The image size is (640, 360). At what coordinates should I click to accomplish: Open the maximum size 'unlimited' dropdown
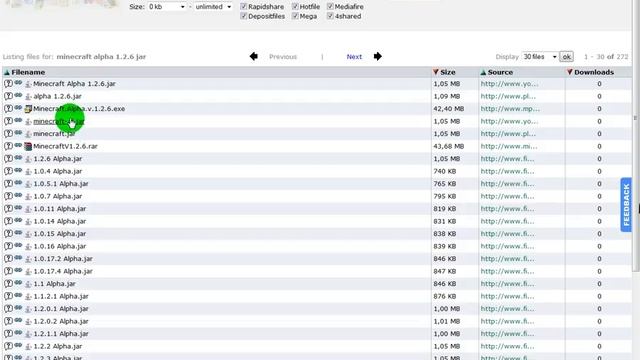213,7
